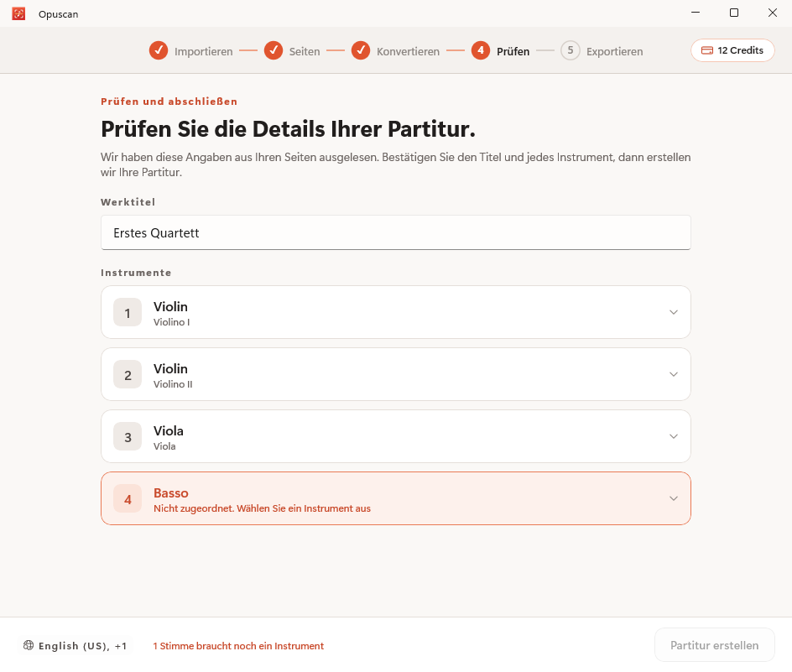Open the Viola instrument card
The image size is (792, 672).
pyautogui.click(x=395, y=436)
